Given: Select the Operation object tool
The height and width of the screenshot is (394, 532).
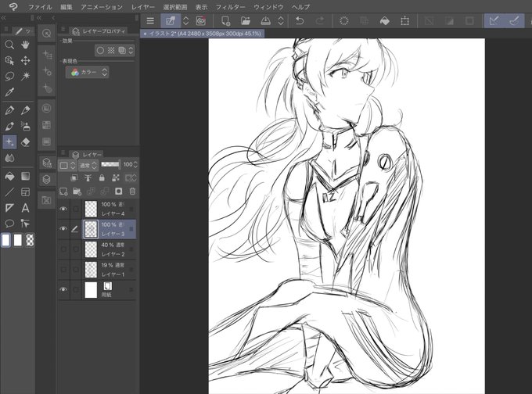Looking at the screenshot, I should coord(9,61).
